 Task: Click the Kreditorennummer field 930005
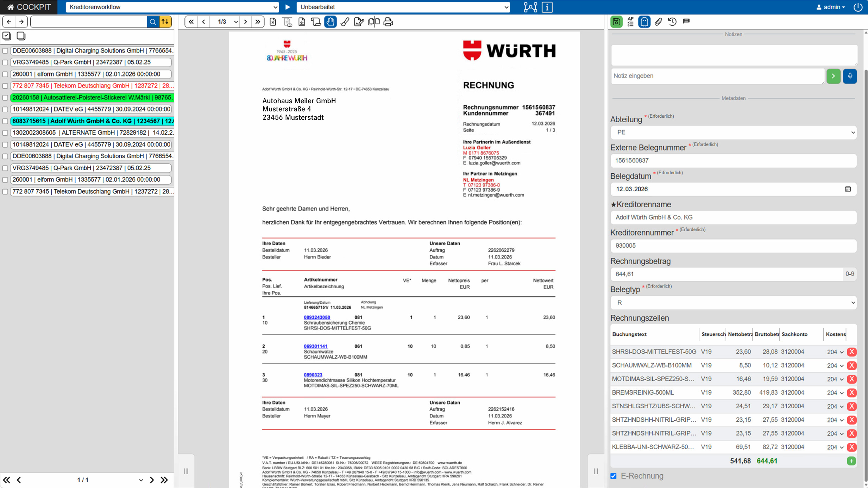[734, 246]
